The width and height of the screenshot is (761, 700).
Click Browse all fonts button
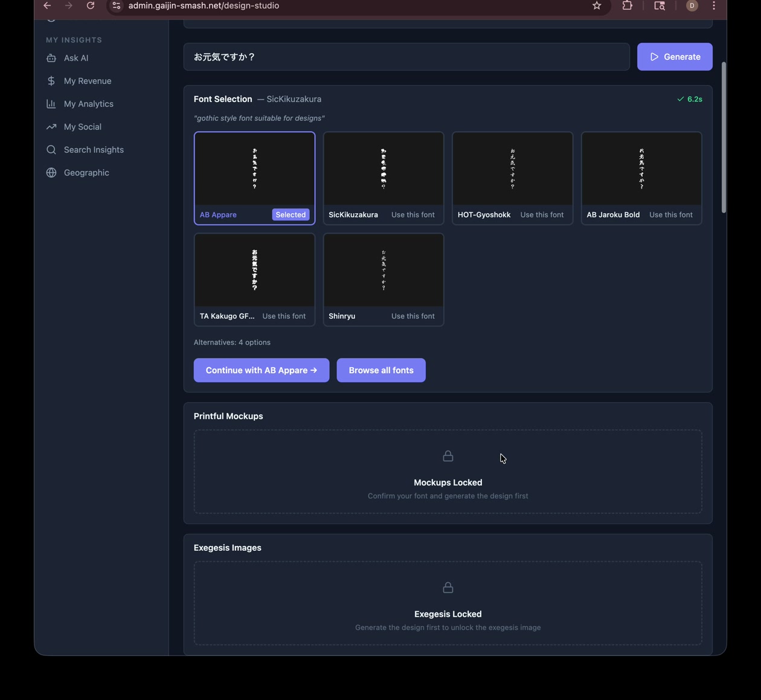click(x=380, y=370)
